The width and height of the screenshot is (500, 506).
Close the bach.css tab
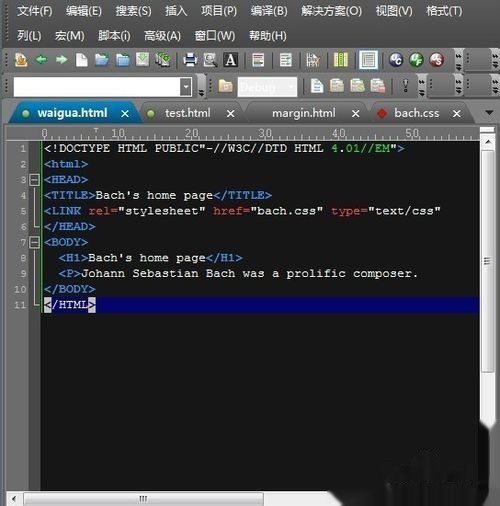pos(457,114)
